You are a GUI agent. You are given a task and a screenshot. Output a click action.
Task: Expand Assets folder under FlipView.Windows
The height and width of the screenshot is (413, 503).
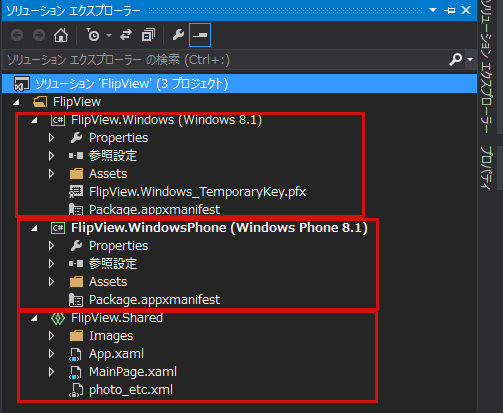pos(51,174)
